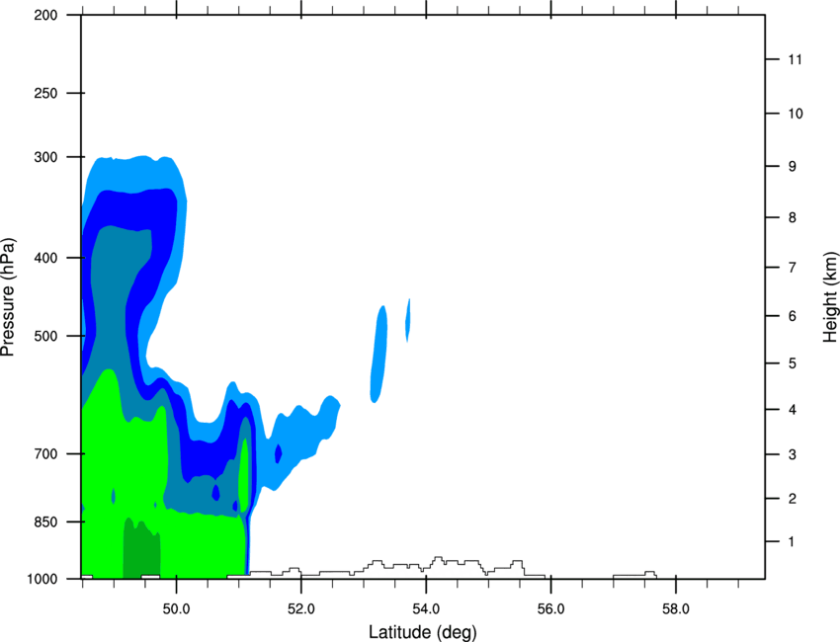Screen dimensions: 840x642
Task: Click the small terrain bump near 57.5 degrees
Action: [x=650, y=574]
